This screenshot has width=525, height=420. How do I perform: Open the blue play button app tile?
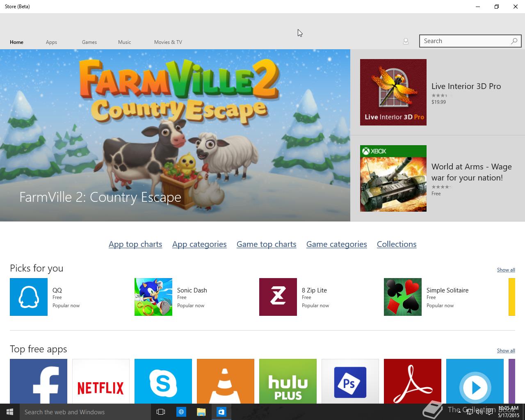click(x=475, y=381)
